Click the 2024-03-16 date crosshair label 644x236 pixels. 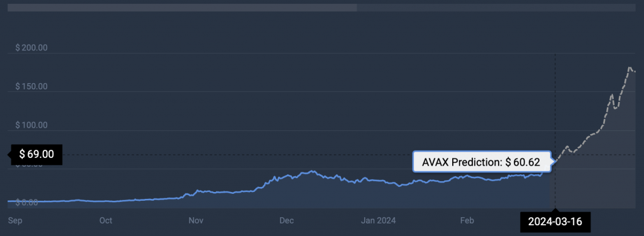point(555,222)
